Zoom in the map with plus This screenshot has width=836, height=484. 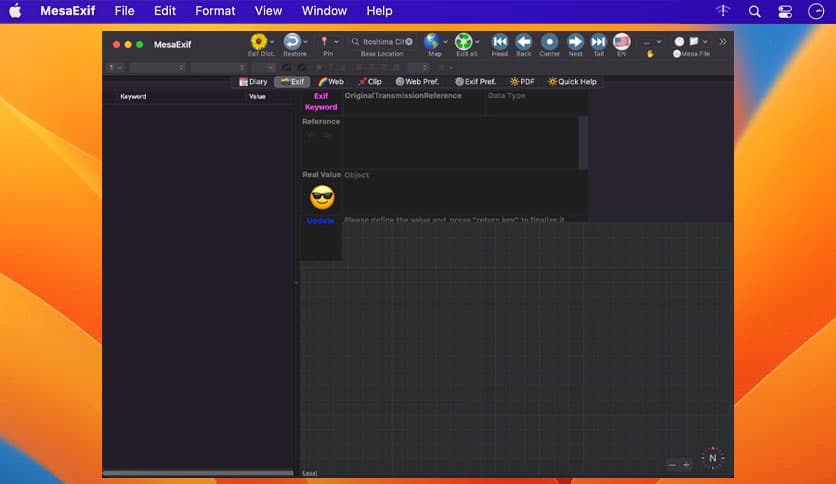(686, 465)
